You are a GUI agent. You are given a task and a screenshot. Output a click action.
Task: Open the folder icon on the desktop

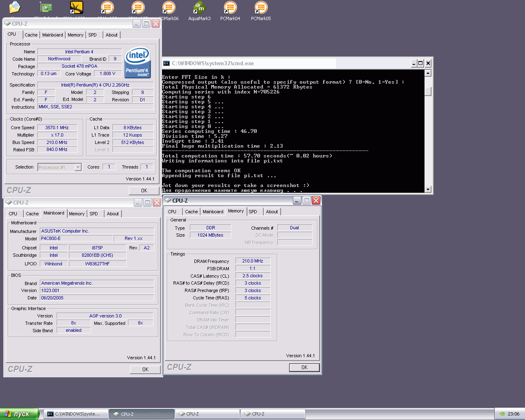(15, 7)
